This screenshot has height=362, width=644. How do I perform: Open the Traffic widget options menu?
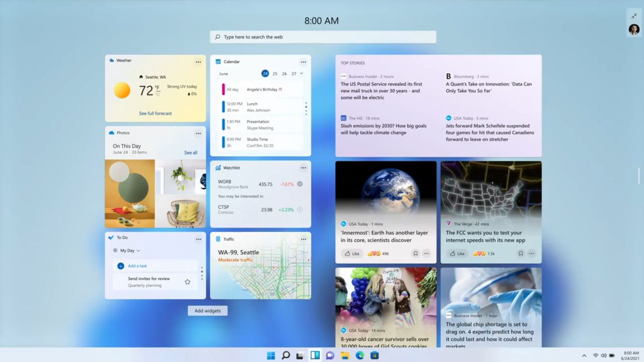(x=304, y=239)
